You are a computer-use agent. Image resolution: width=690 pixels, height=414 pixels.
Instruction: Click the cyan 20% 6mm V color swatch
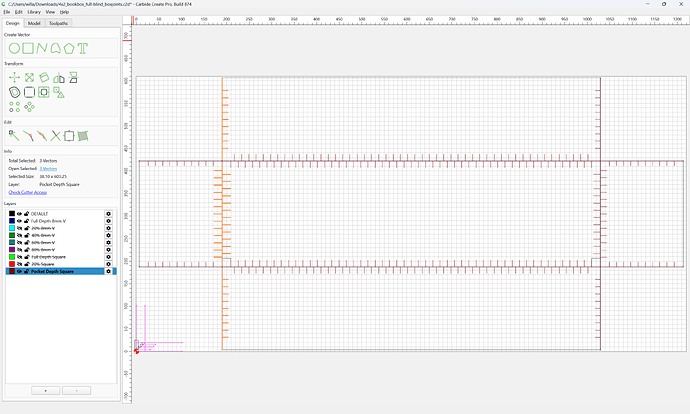(12, 228)
